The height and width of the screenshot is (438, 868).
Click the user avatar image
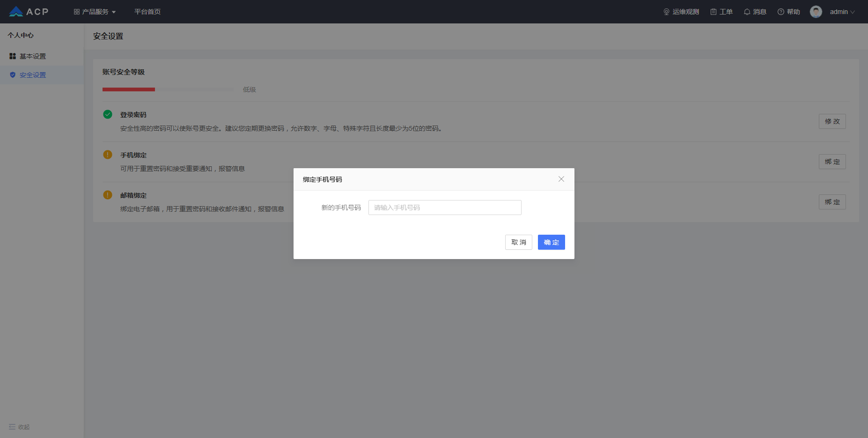click(x=816, y=12)
